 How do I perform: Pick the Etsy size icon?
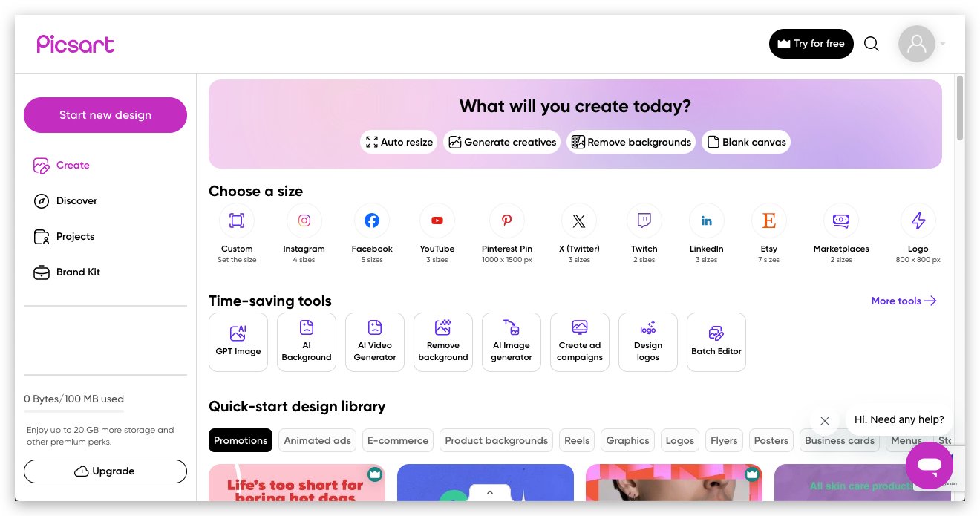tap(768, 221)
